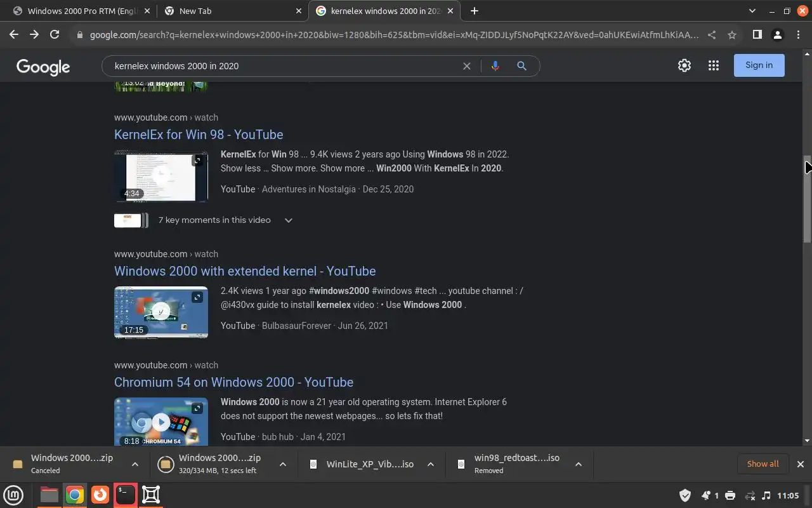
Task: Show the calendar from clock 11:05
Action: 788,495
